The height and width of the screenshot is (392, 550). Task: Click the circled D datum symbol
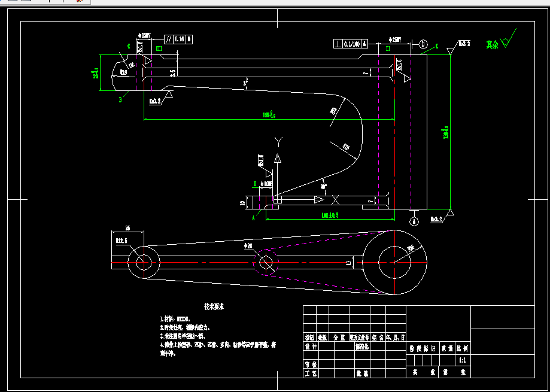coord(423,44)
